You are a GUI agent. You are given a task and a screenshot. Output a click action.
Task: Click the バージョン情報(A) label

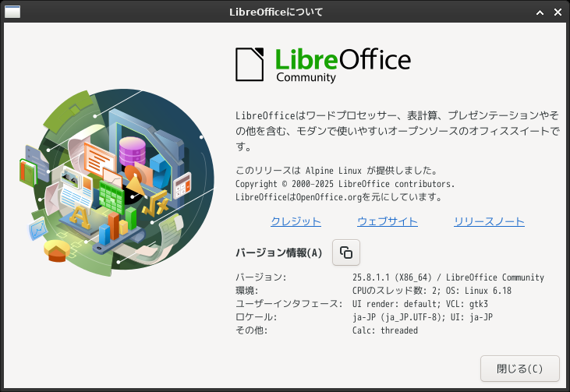click(x=279, y=253)
